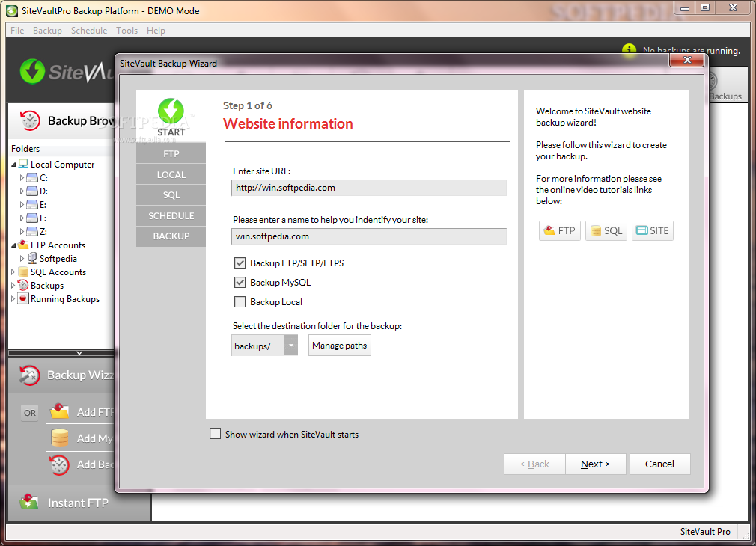Click the SiteVault green logo in the header

click(x=32, y=72)
